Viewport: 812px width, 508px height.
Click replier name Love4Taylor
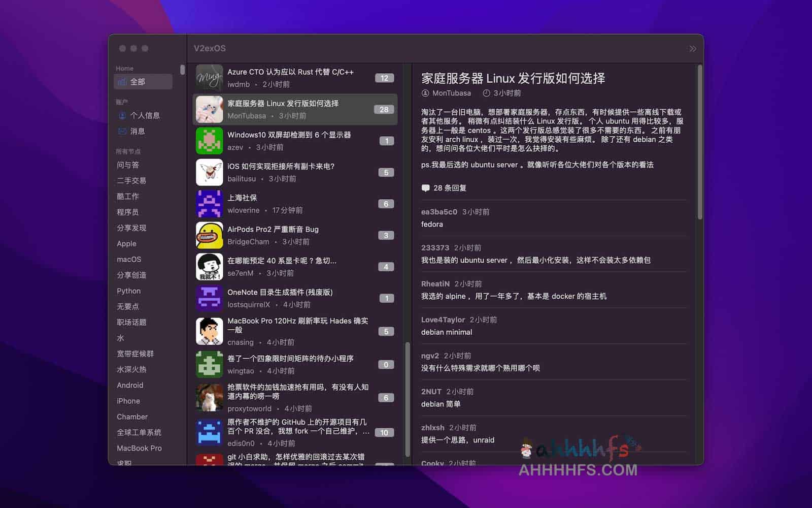tap(443, 320)
